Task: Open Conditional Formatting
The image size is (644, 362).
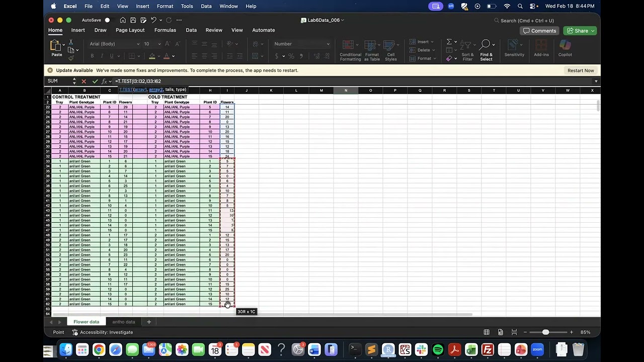Action: 350,50
